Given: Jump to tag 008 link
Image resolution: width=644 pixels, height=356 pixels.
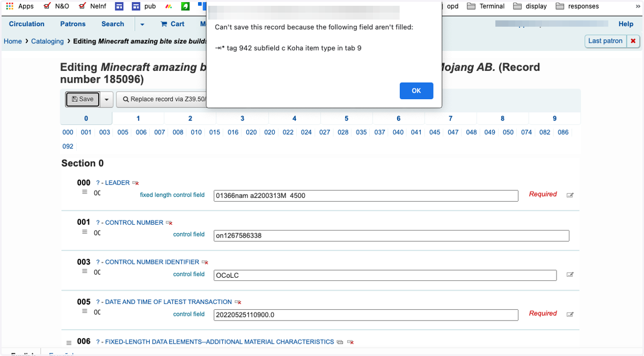Looking at the screenshot, I should (178, 132).
